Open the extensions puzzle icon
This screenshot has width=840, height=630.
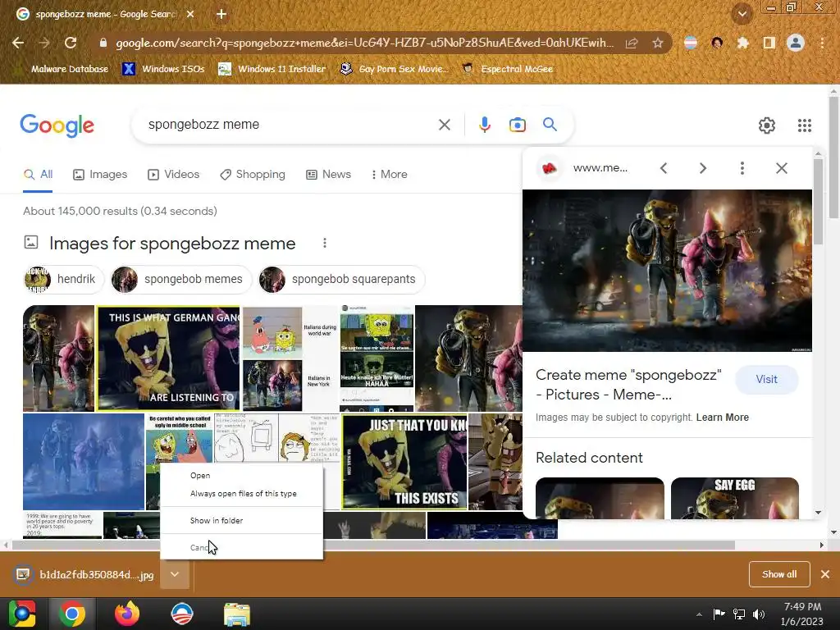coord(743,43)
